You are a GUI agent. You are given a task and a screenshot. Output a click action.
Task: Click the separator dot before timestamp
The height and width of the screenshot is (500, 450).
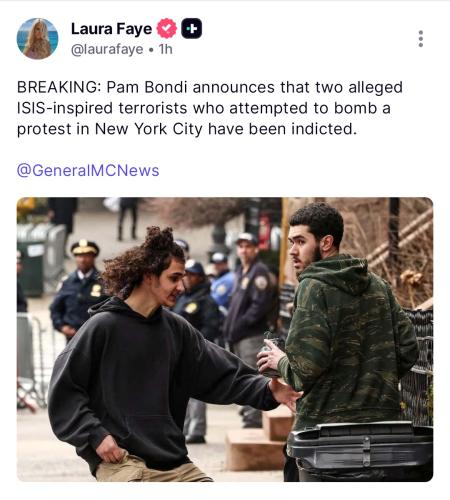(151, 50)
